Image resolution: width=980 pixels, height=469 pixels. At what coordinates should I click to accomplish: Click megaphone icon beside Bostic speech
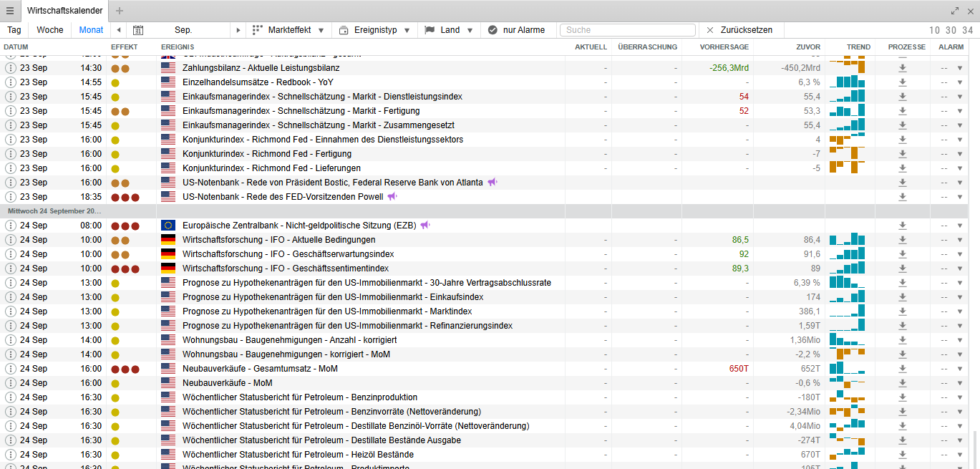point(493,183)
